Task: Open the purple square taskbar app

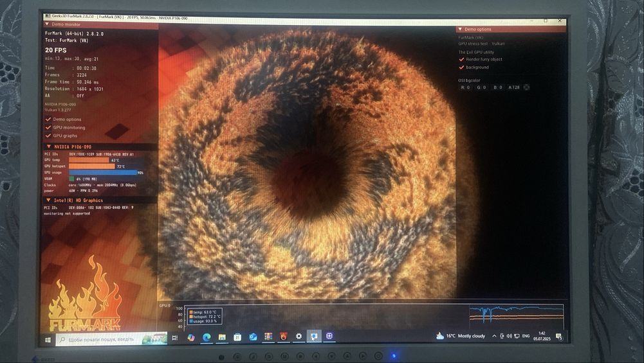Action: click(x=329, y=336)
